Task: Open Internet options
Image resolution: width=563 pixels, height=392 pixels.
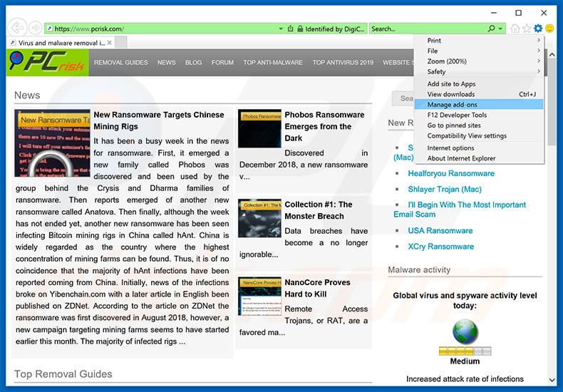Action: point(479,148)
